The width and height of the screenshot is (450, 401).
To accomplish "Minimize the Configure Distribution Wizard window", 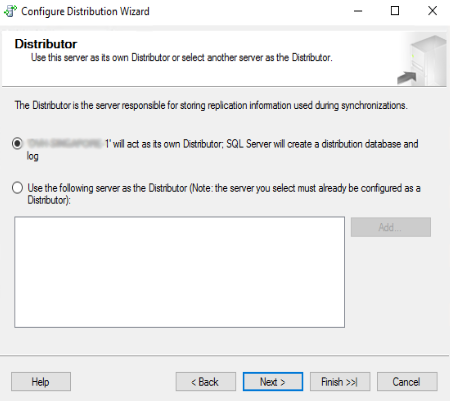I will click(358, 11).
